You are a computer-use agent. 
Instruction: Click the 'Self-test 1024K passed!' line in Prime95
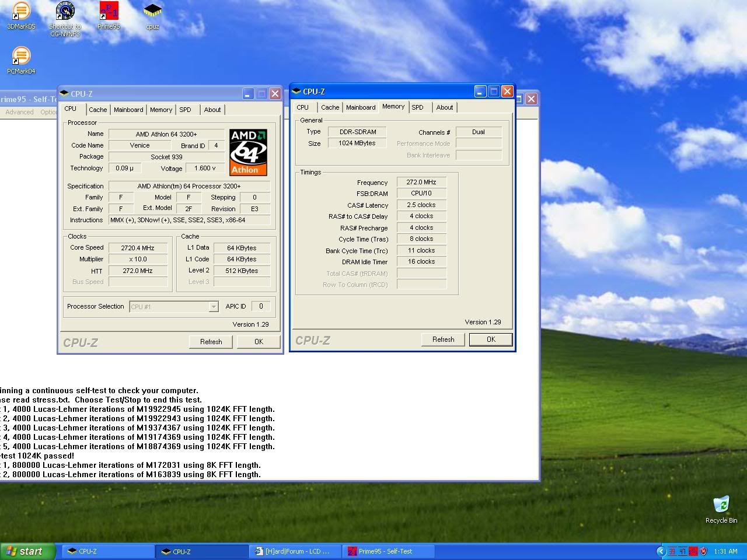click(37, 456)
